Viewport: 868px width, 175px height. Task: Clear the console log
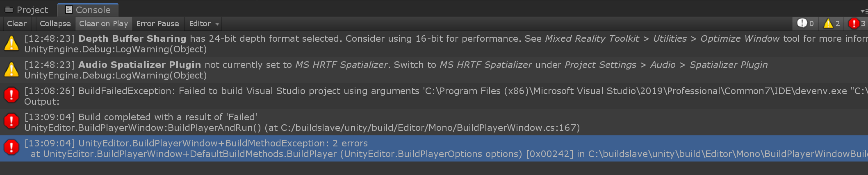[x=17, y=24]
